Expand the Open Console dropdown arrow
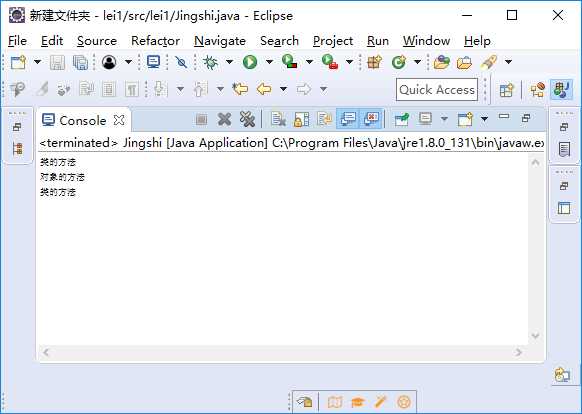The image size is (582, 414). (484, 119)
